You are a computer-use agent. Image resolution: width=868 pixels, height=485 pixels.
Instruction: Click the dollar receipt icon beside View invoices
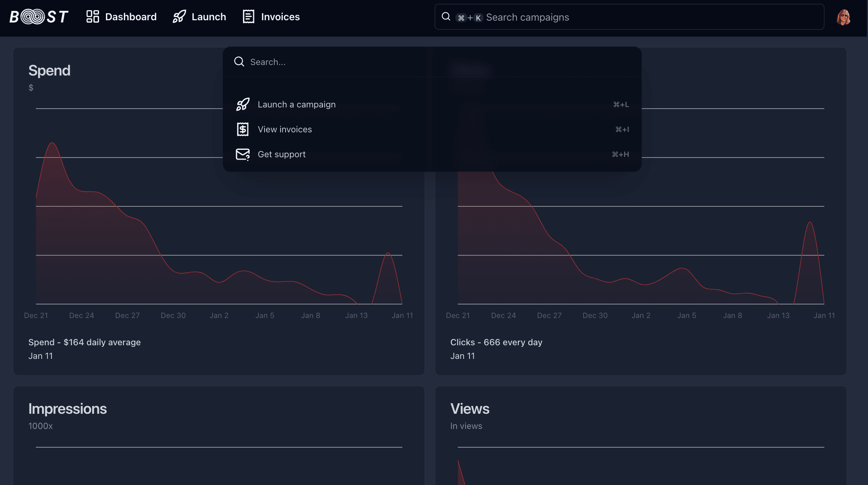coord(242,129)
